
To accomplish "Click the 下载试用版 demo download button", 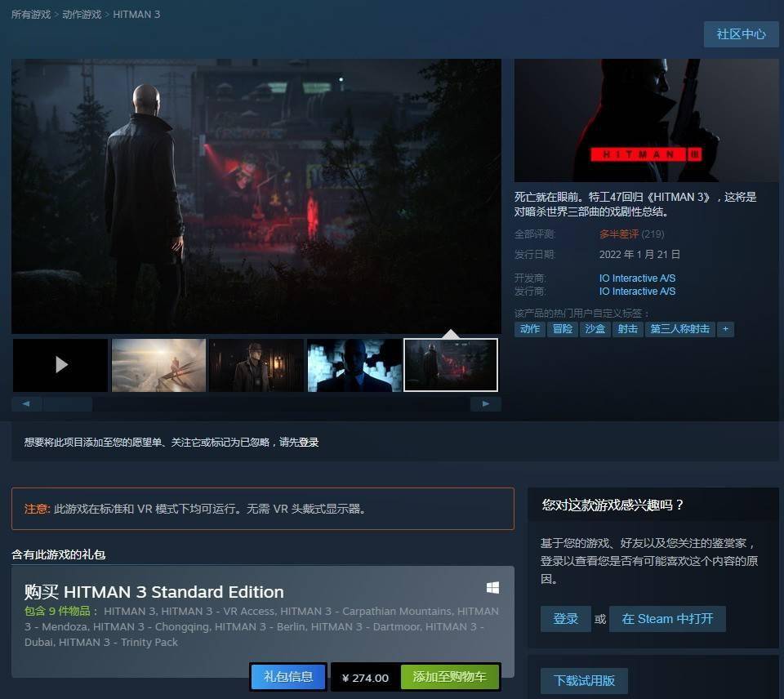I will click(585, 680).
